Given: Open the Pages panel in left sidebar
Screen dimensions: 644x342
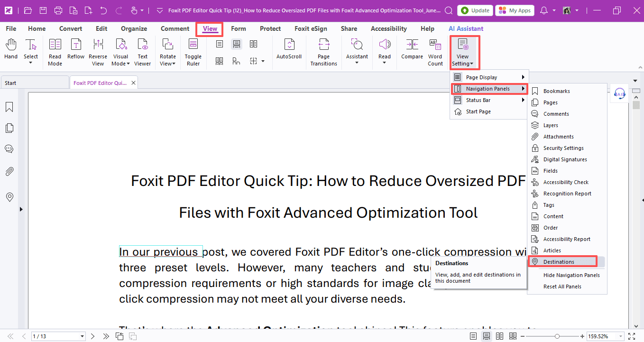Looking at the screenshot, I should (x=9, y=128).
